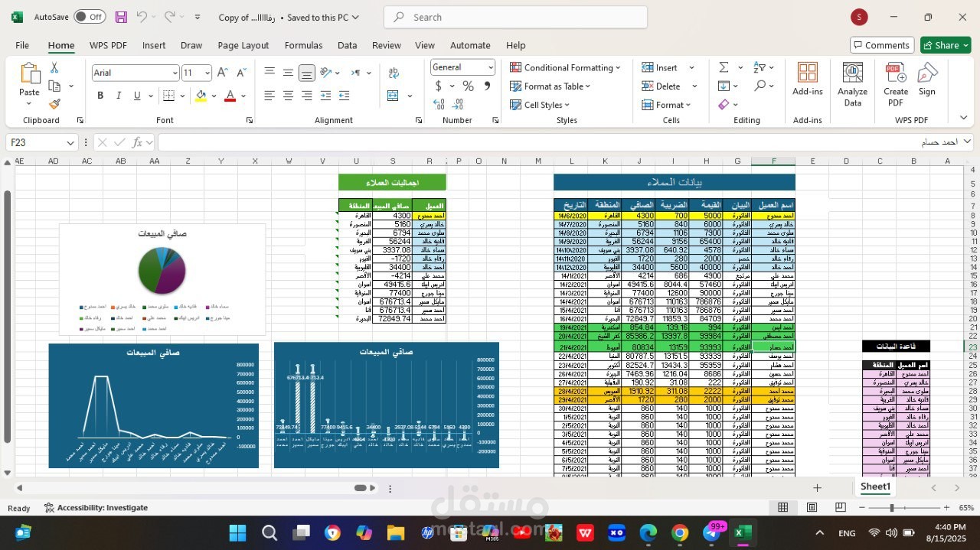Screen dimensions: 980x550
Task: Click Accessibility: Investigate in the status bar
Action: coord(96,508)
